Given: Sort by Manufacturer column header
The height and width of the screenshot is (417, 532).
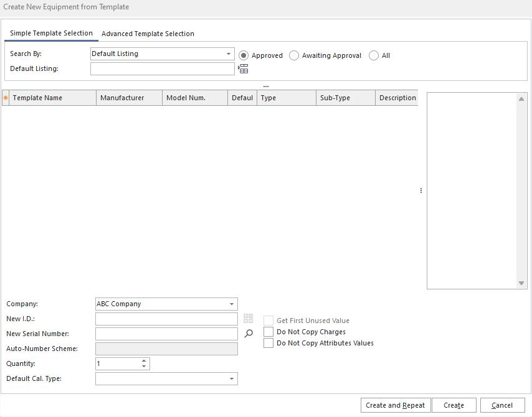Looking at the screenshot, I should [x=130, y=98].
